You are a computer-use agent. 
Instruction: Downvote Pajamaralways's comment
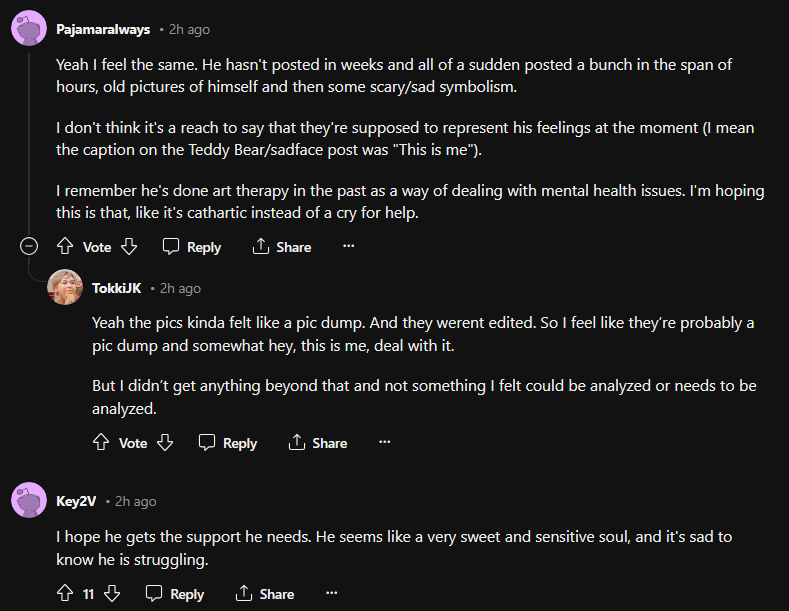pos(129,247)
